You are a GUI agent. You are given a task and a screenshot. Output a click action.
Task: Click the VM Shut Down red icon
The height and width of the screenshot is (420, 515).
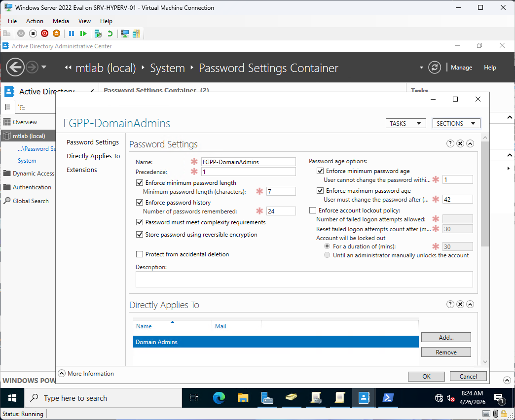point(45,34)
